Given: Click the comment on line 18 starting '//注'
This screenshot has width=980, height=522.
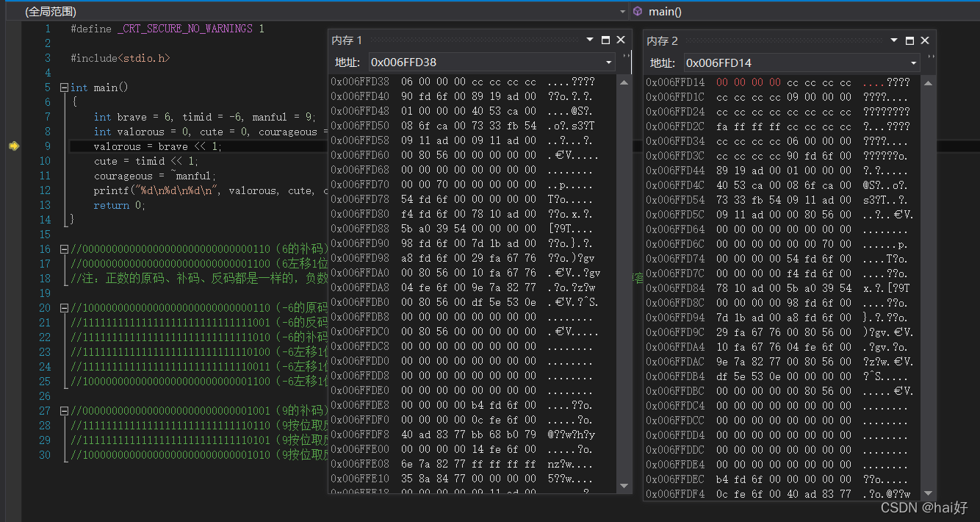Looking at the screenshot, I should pos(198,279).
